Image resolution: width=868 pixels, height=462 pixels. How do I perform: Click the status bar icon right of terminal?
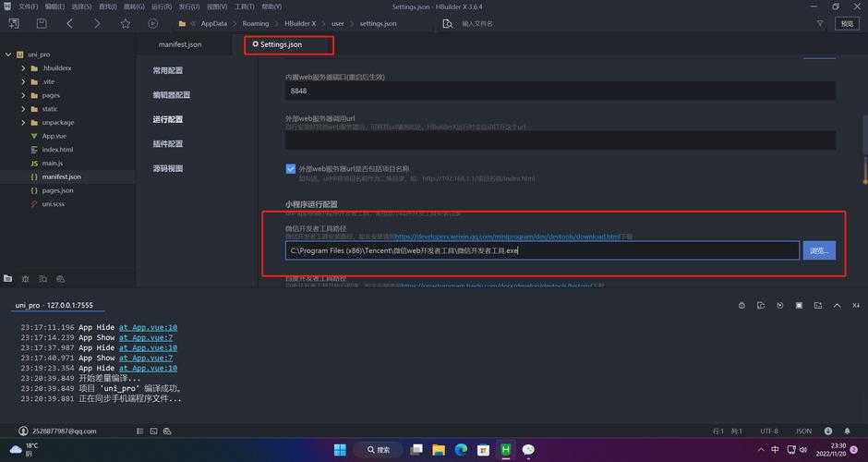(168, 431)
